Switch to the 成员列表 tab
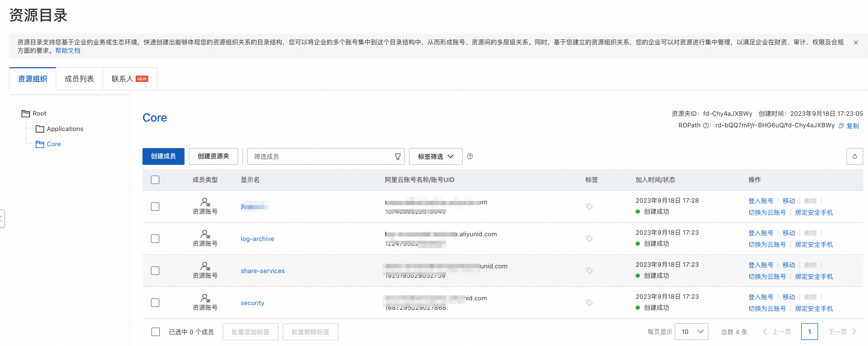This screenshot has width=868, height=346. click(x=79, y=79)
